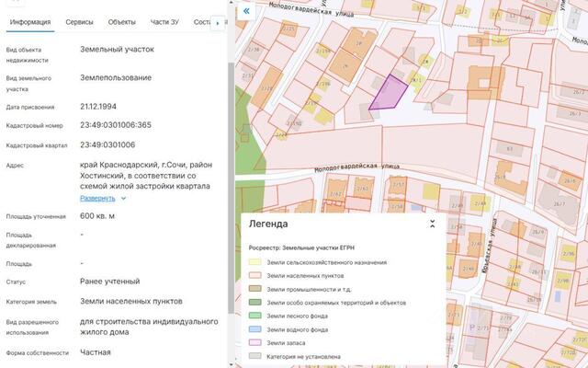Viewport: 588px width, 368px height.
Task: Click the info panel vertical scrollbar
Action: pos(230,184)
